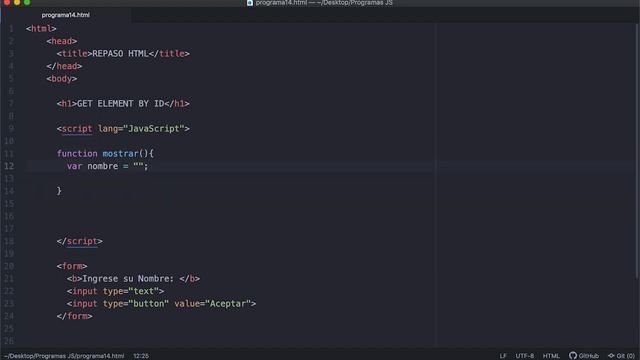Click the input type="text" line
The image size is (640, 360).
click(x=116, y=291)
